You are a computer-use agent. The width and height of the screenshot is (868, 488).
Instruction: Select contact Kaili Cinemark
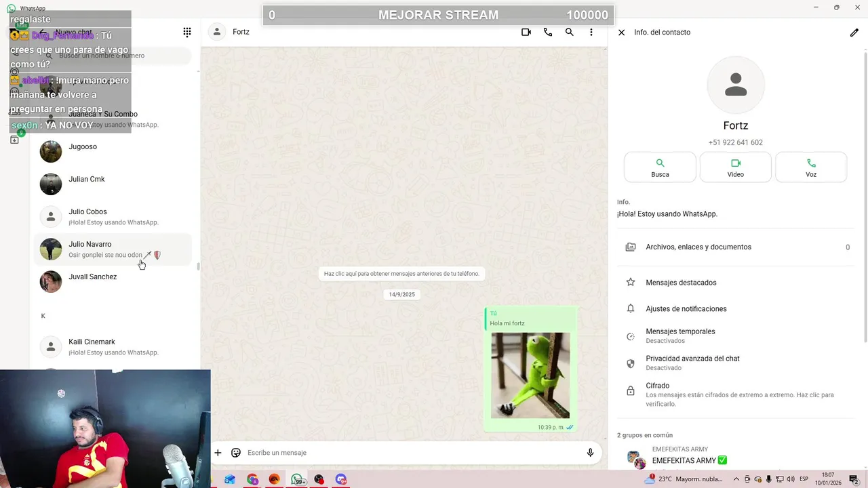coord(113,346)
